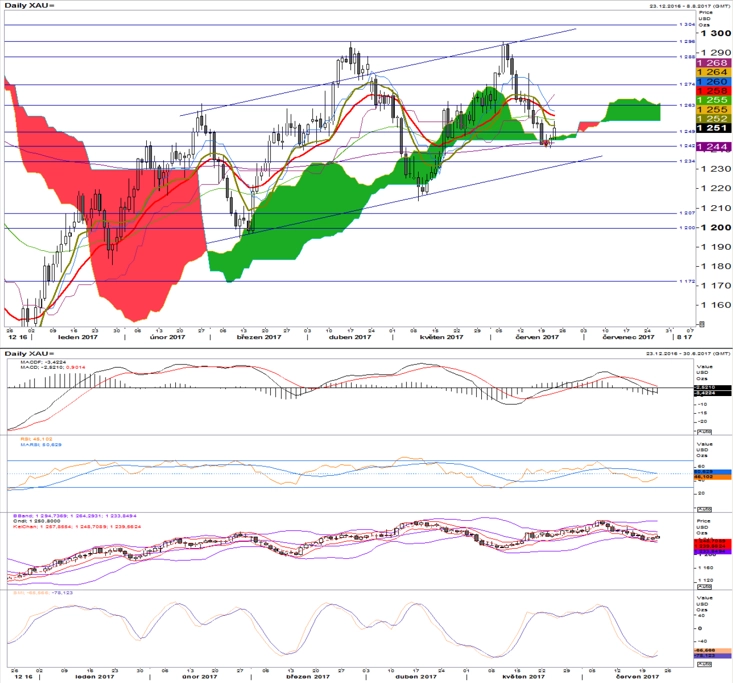Click the orange 46,102 RSI value tag
Viewport: 733px width, 683px height.
coord(713,477)
